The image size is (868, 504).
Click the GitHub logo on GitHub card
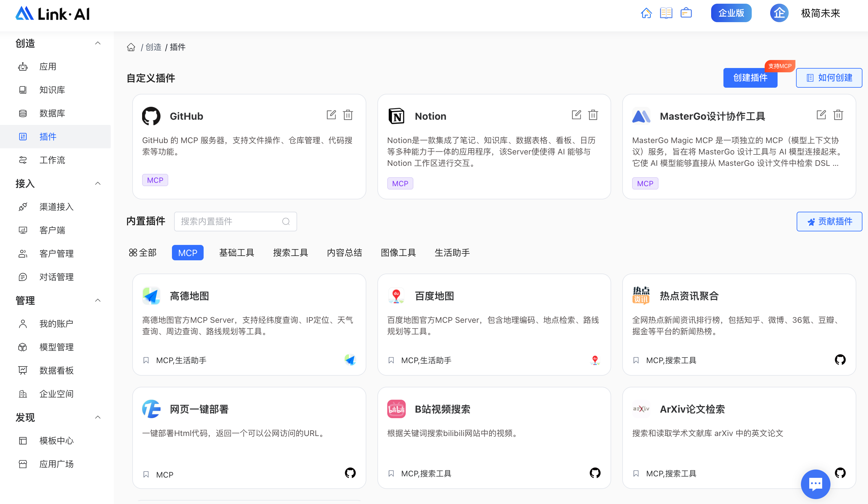pos(151,116)
